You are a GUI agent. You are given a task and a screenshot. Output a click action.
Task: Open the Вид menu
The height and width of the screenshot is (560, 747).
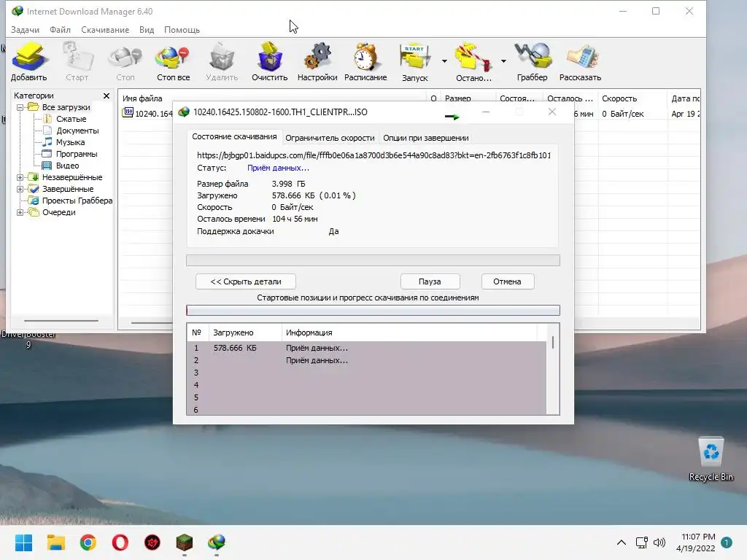(x=147, y=29)
